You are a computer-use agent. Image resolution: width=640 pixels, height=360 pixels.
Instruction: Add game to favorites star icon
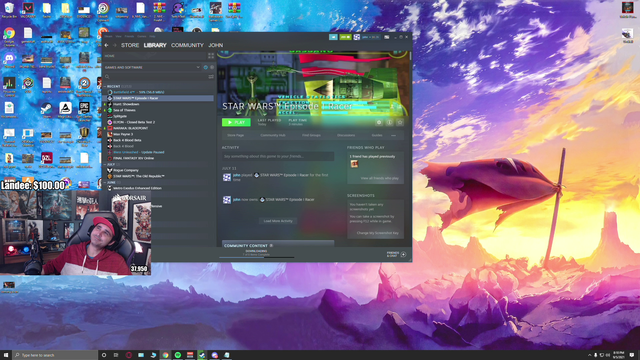(400, 122)
